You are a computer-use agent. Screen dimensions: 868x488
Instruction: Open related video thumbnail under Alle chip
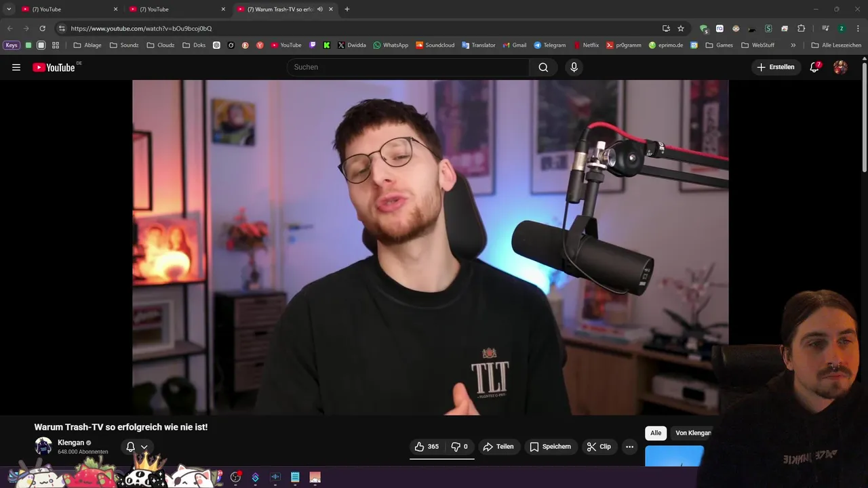(674, 456)
